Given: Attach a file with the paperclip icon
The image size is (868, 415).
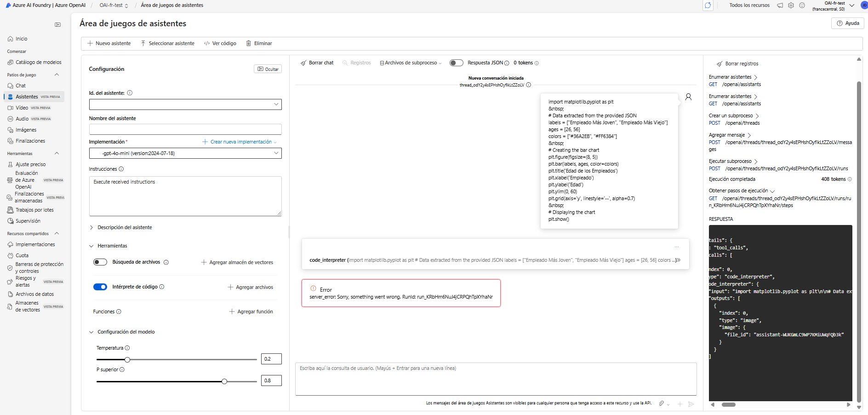Looking at the screenshot, I should point(662,404).
